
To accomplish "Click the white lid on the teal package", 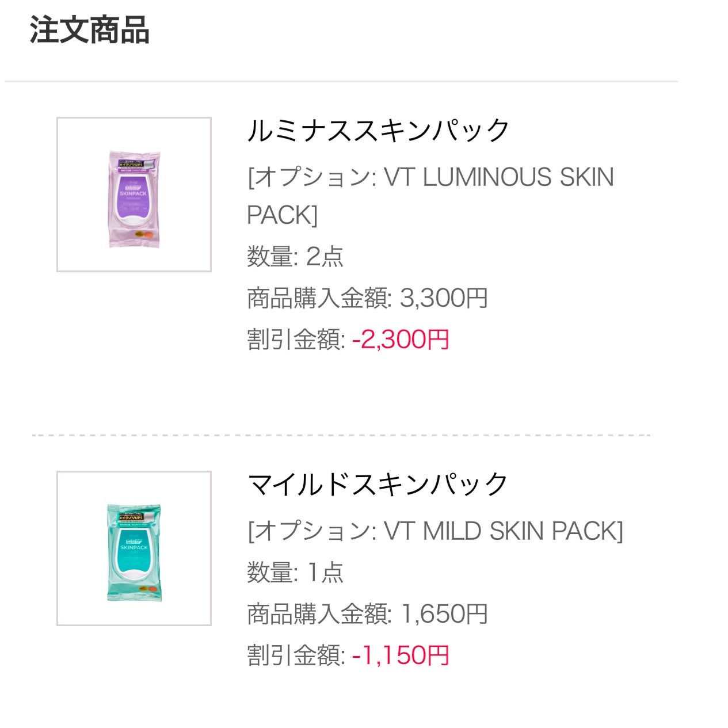I will 134,574.
